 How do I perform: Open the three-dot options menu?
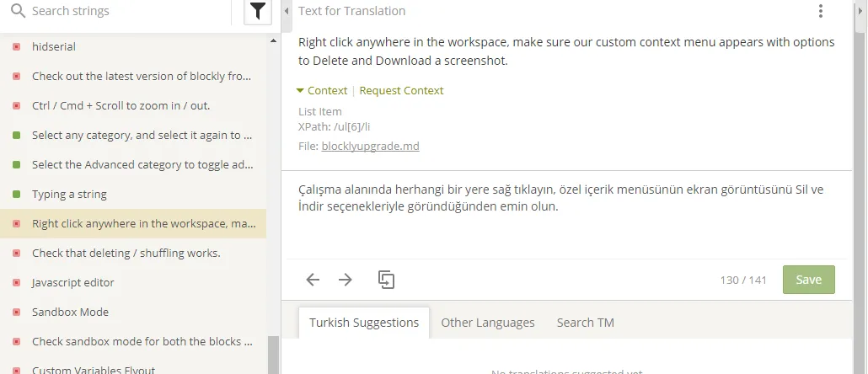(x=821, y=11)
